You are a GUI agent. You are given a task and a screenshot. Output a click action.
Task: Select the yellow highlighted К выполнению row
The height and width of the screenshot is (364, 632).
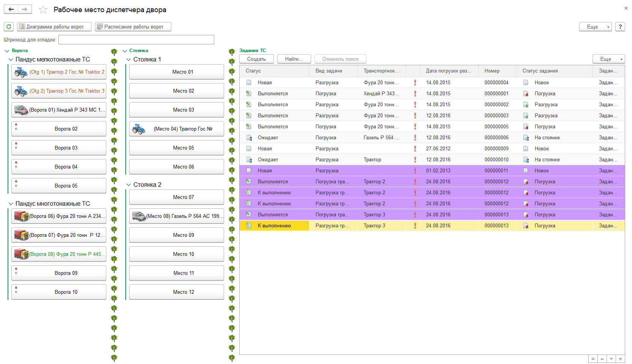coord(274,226)
